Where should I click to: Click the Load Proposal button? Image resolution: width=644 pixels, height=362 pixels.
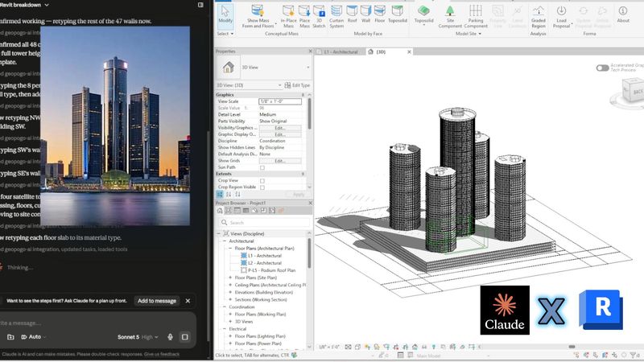point(561,16)
